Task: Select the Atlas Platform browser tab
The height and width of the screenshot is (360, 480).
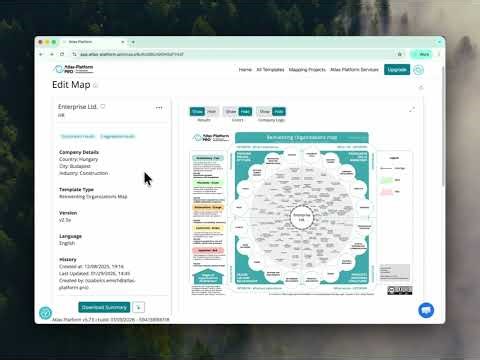Action: 93,42
